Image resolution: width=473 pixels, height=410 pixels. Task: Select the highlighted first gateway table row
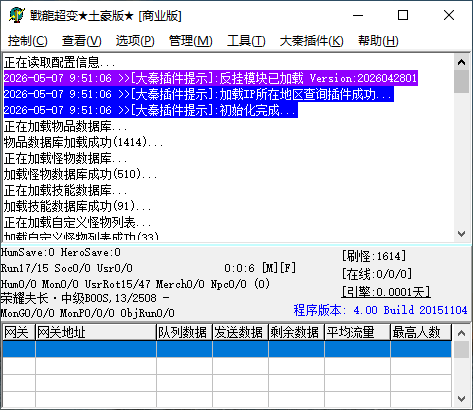click(x=227, y=349)
